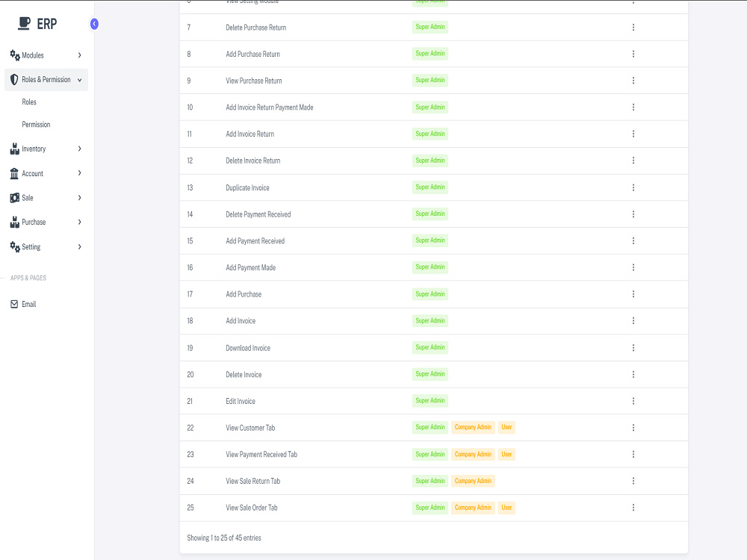Viewport: 747px width, 560px height.
Task: Expand the Account menu chevron
Action: 80,173
